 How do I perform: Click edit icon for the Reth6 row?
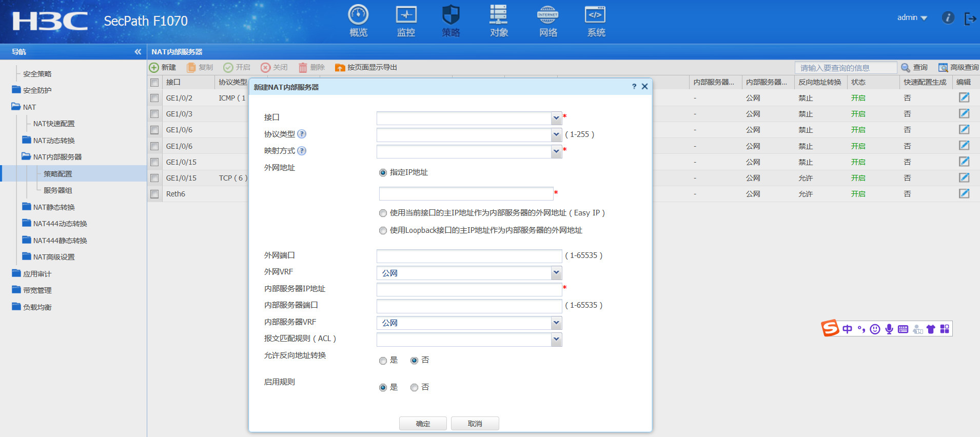pyautogui.click(x=964, y=193)
